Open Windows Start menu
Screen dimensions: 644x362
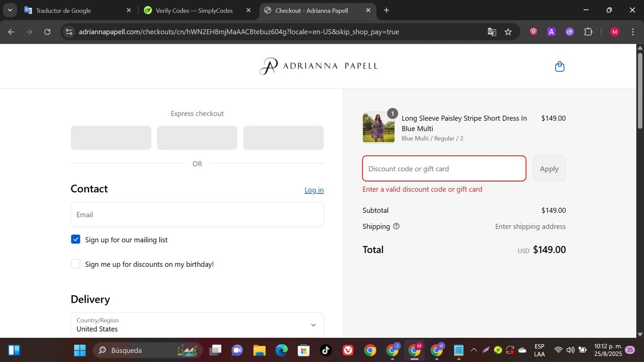(80, 350)
